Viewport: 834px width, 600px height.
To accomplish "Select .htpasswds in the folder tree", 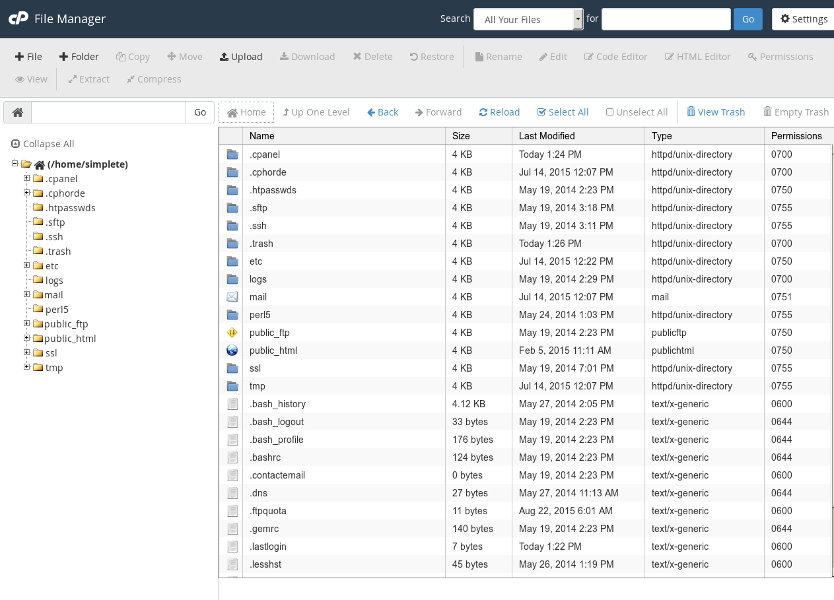I will tap(70, 208).
